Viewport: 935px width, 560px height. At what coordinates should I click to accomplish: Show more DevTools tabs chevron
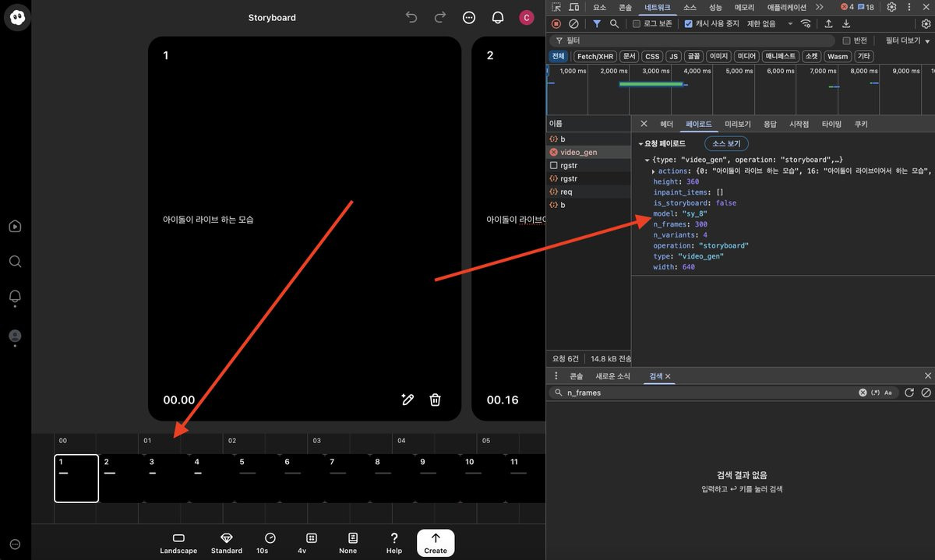(x=820, y=7)
